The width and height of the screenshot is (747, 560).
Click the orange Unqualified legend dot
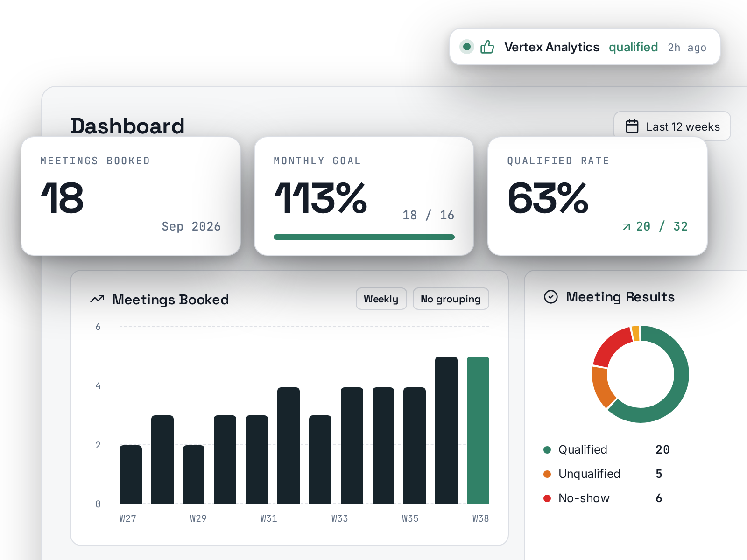[x=547, y=474]
